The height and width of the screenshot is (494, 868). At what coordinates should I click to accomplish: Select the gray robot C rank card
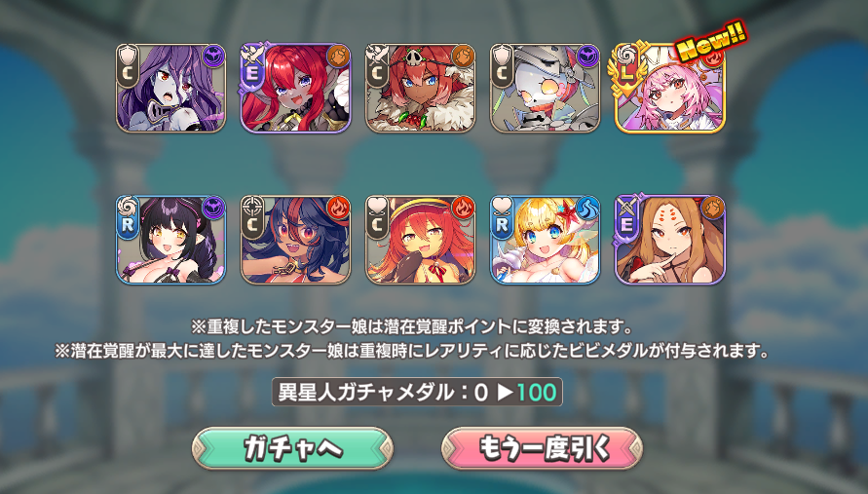click(546, 88)
